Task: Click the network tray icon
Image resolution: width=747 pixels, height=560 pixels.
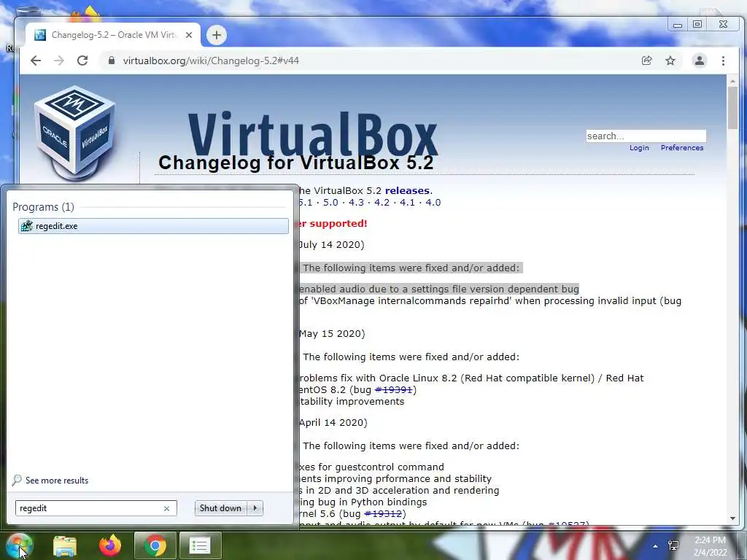Action: tap(673, 545)
